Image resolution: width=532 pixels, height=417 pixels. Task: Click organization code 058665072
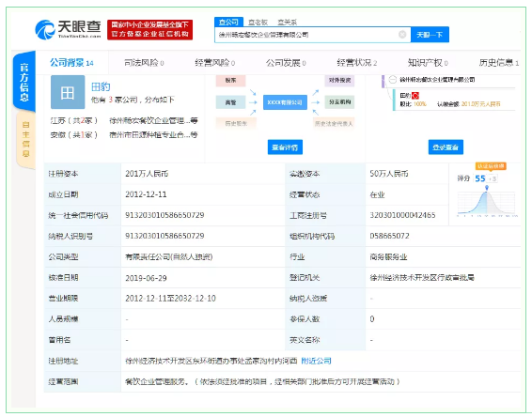pyautogui.click(x=389, y=236)
